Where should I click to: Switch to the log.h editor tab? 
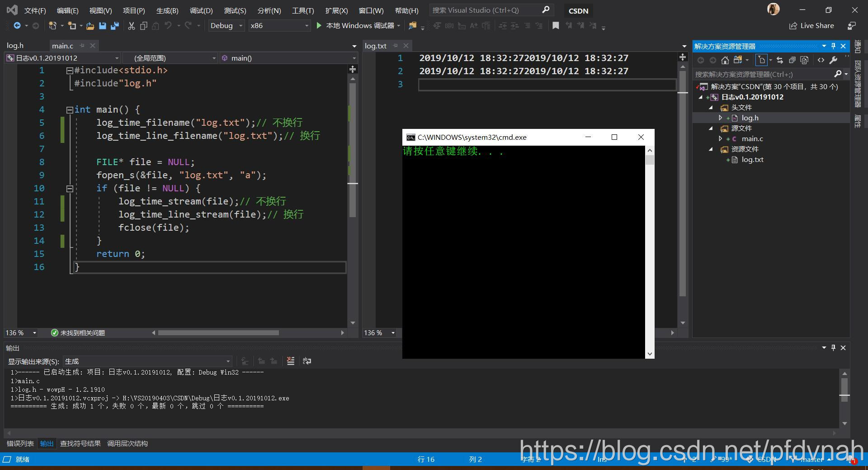point(15,46)
